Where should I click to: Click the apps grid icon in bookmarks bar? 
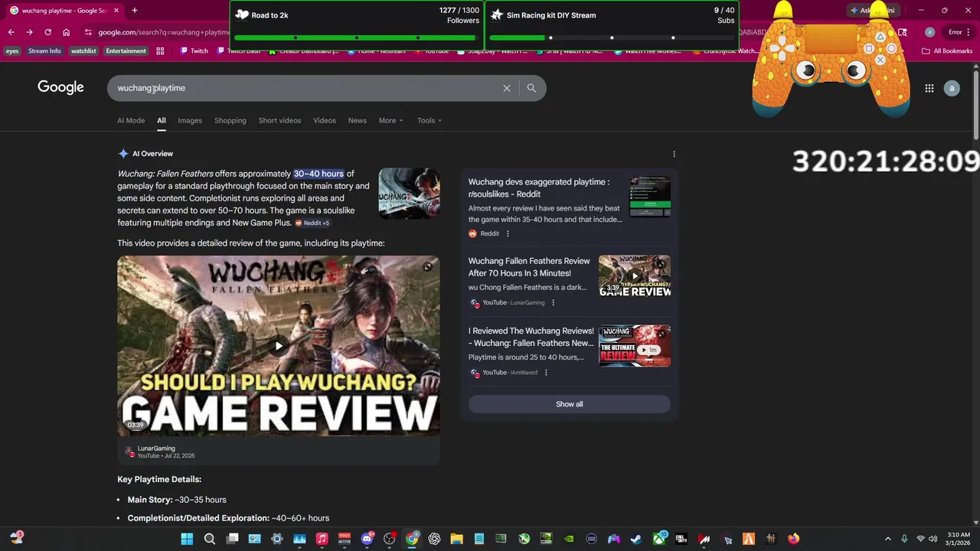tap(160, 51)
